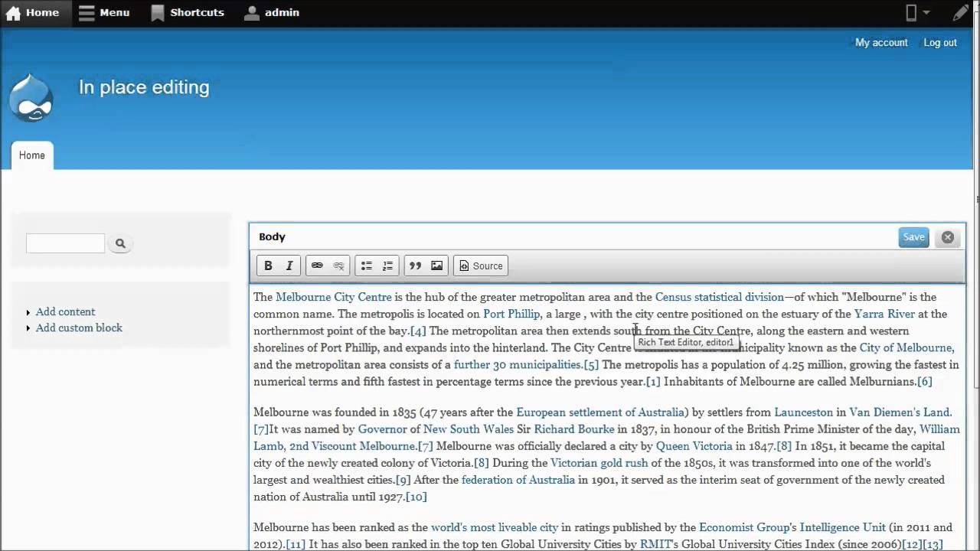Screen dimensions: 980x551
Task: Insert a link using the chain icon
Action: coord(317,266)
